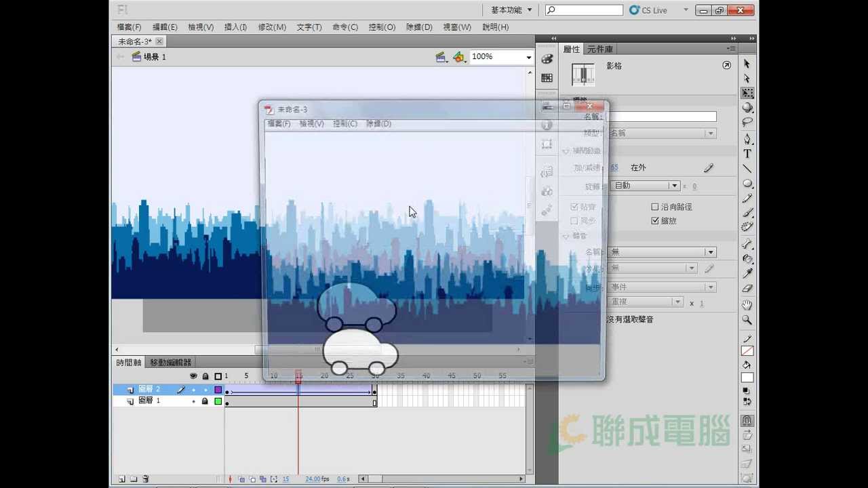Toggle lock all layers padlock icon
Screen dimensions: 868x488
click(205, 376)
